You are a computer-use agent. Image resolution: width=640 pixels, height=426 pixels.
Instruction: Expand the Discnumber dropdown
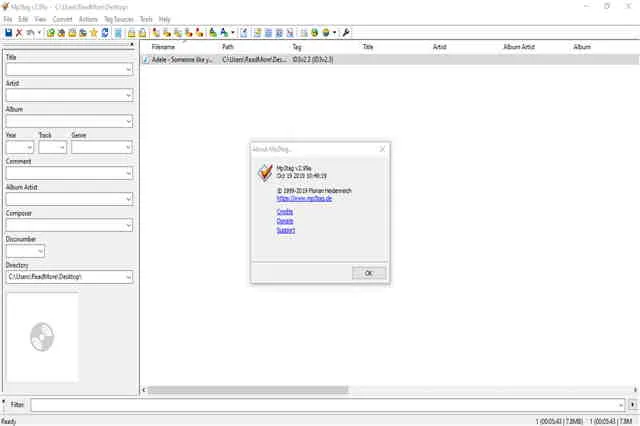[x=40, y=251]
